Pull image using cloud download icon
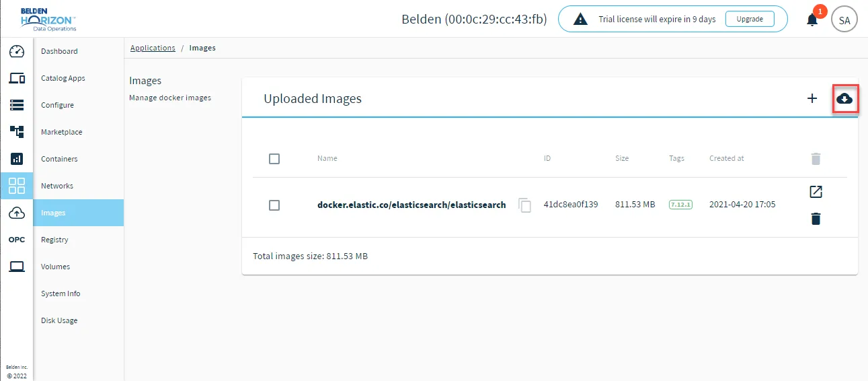 (844, 99)
